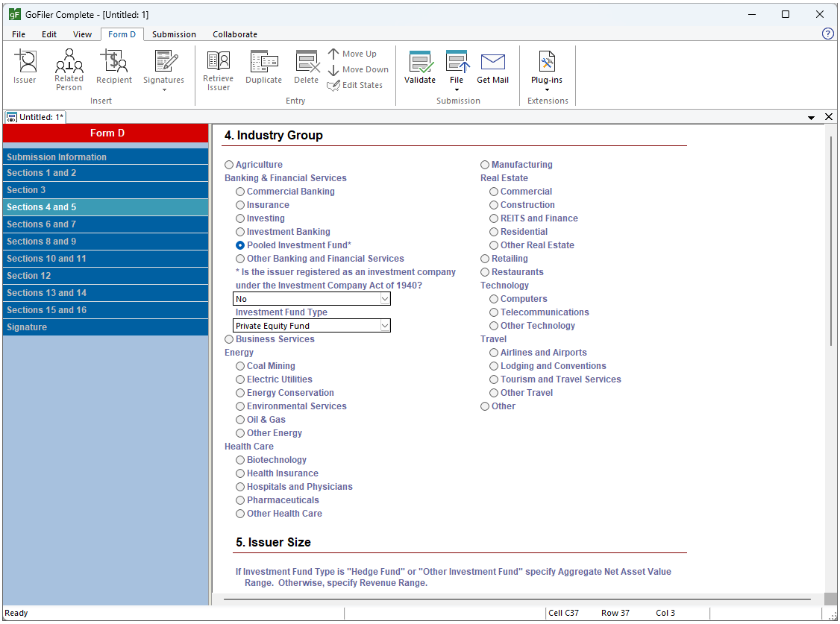Viewport: 840px width, 624px height.
Task: Select the Manufacturing radio button
Action: pyautogui.click(x=485, y=165)
